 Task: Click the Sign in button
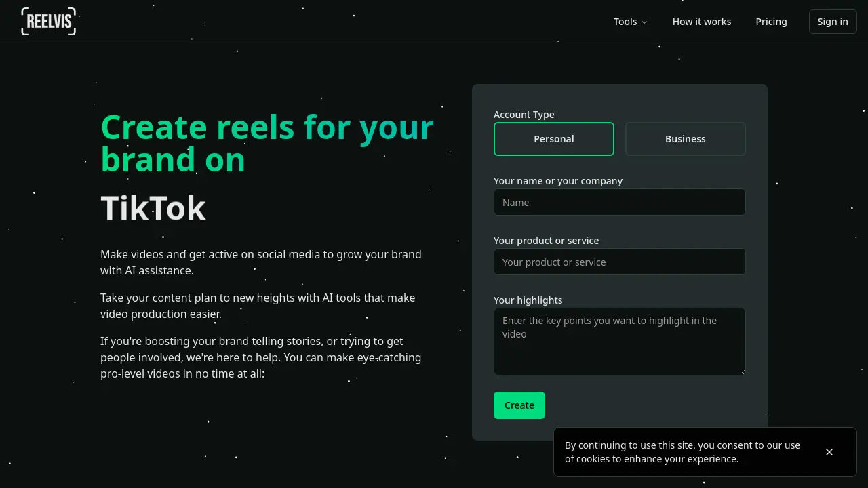point(833,21)
